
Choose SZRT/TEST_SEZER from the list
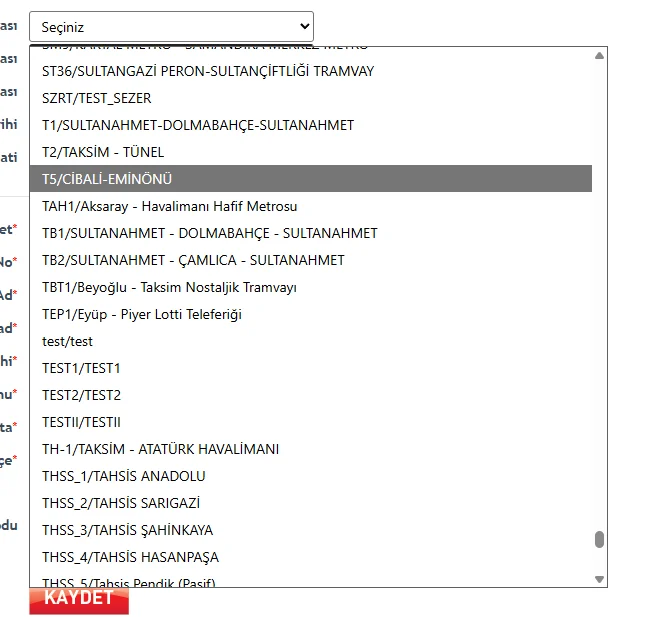pos(97,98)
